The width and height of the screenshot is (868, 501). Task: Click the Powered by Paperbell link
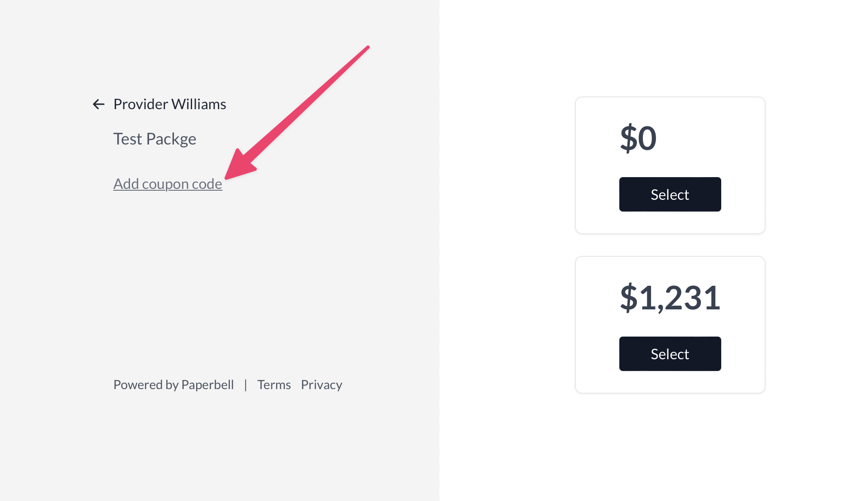click(174, 385)
